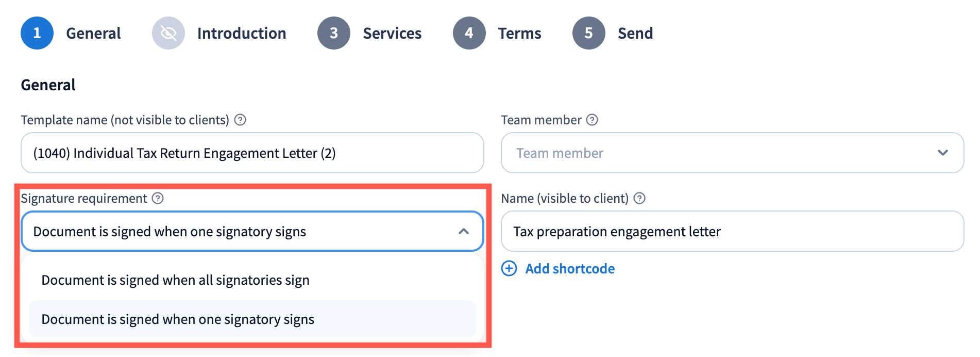Toggle the hidden-eye icon beside Introduction
Viewport: 980px width, 357px height.
168,33
